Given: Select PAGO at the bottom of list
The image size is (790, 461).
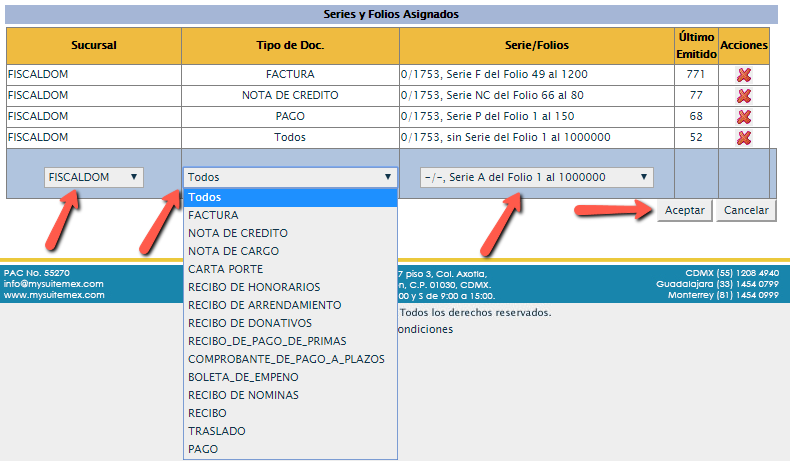Looking at the screenshot, I should 203,449.
